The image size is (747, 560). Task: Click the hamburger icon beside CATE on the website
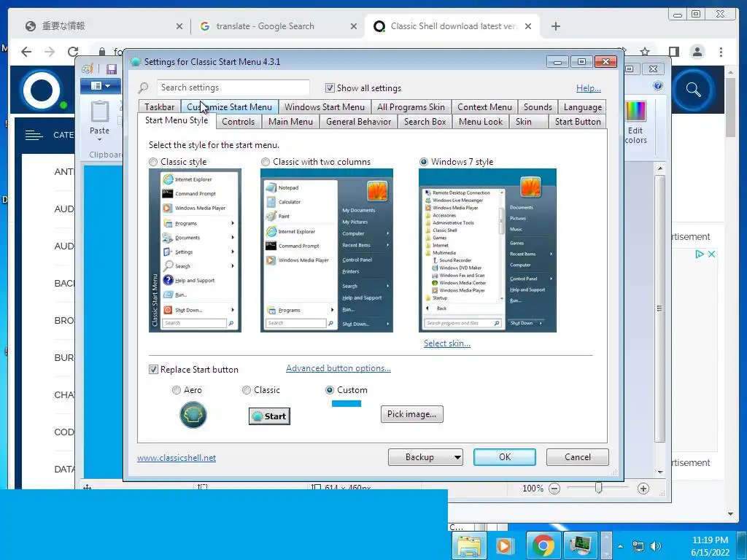pyautogui.click(x=34, y=135)
